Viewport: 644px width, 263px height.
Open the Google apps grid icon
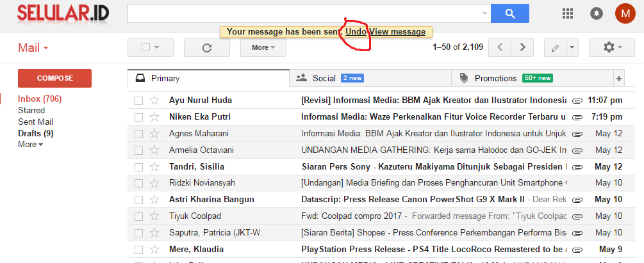(567, 13)
